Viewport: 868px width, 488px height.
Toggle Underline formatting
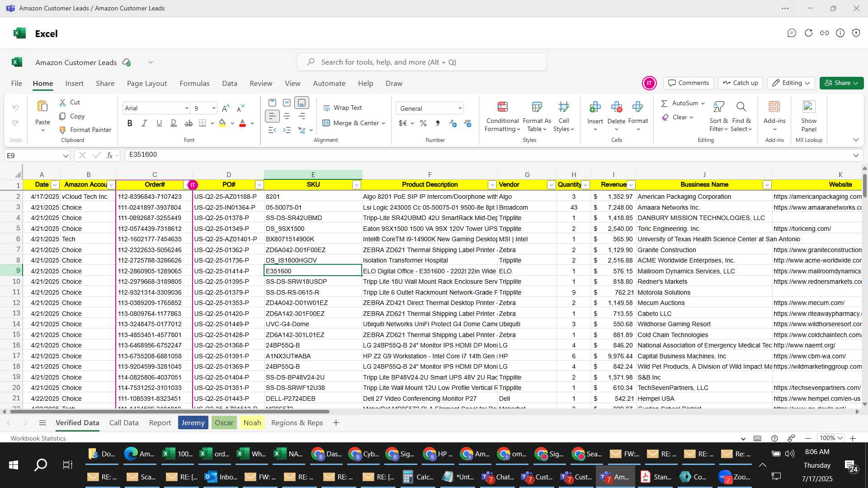tap(159, 123)
